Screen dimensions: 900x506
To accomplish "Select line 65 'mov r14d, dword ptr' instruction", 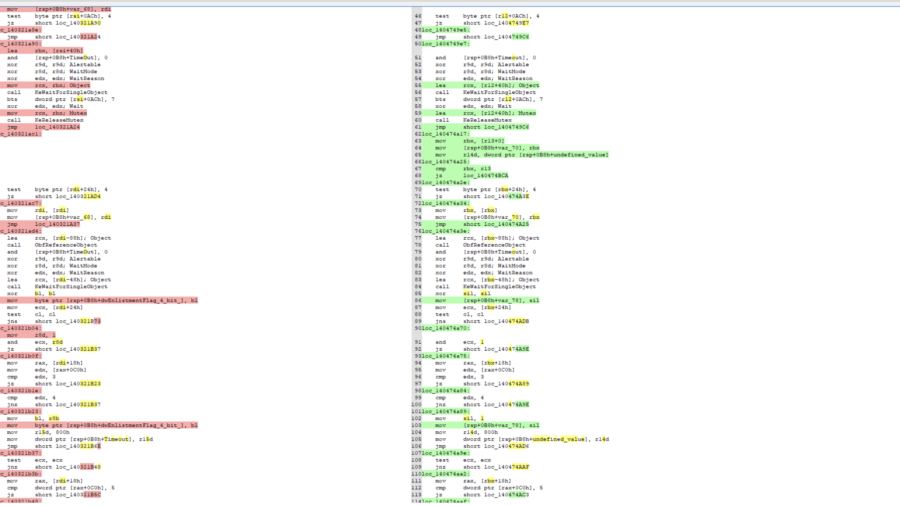I will (x=521, y=155).
